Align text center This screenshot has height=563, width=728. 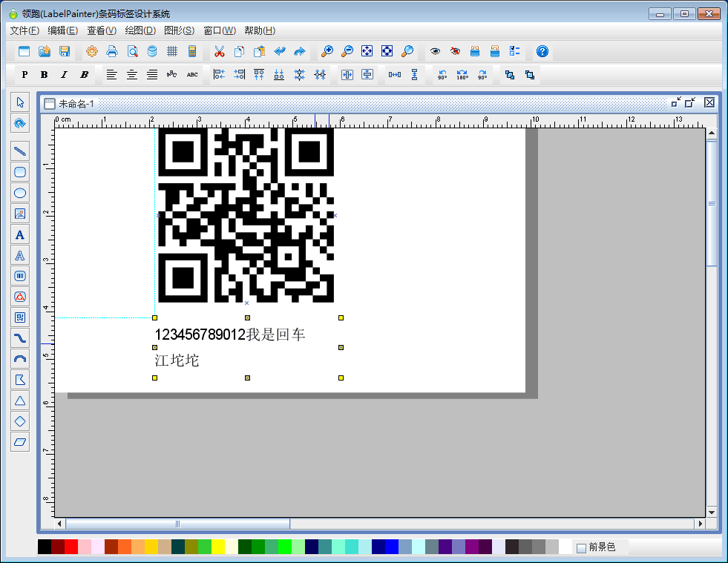pyautogui.click(x=132, y=74)
